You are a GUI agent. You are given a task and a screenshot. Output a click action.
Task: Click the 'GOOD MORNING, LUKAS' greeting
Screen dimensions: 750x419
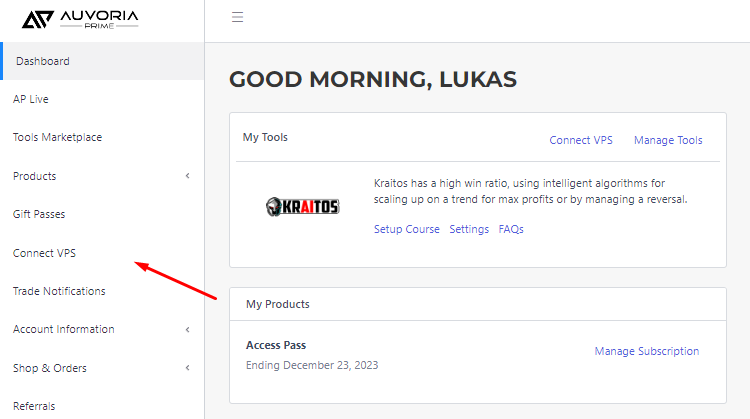pyautogui.click(x=373, y=79)
